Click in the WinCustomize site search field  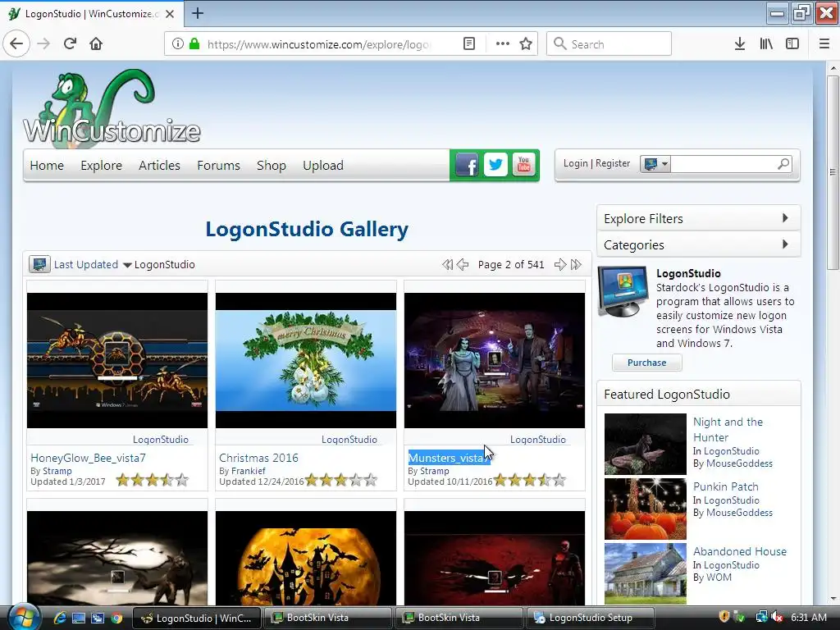coord(722,164)
